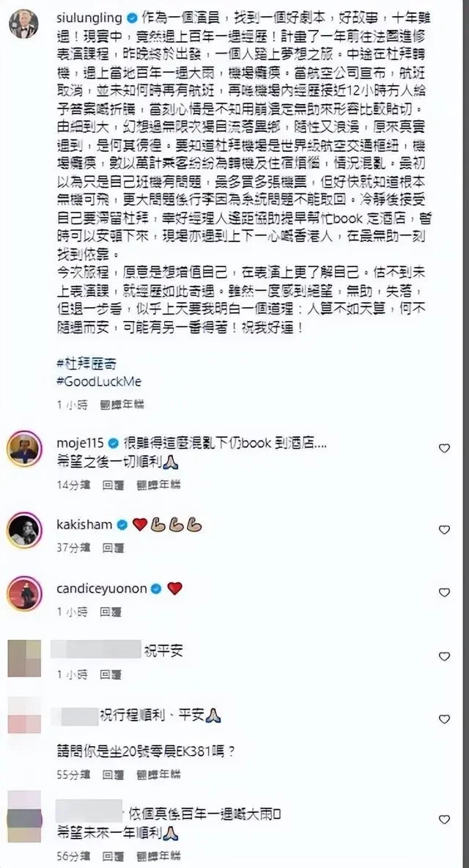Viewport: 469px width, 868px height.
Task: Reply to the 祝平安 comment
Action: point(110,674)
